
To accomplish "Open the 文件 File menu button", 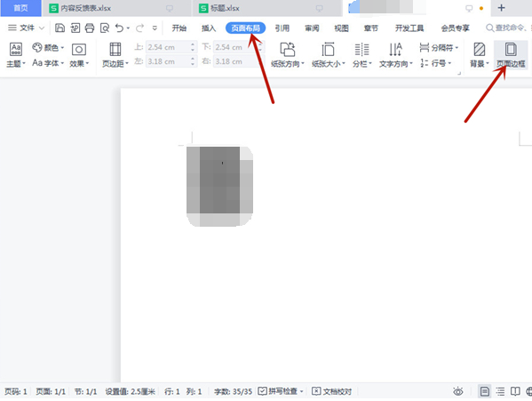I will [x=26, y=28].
